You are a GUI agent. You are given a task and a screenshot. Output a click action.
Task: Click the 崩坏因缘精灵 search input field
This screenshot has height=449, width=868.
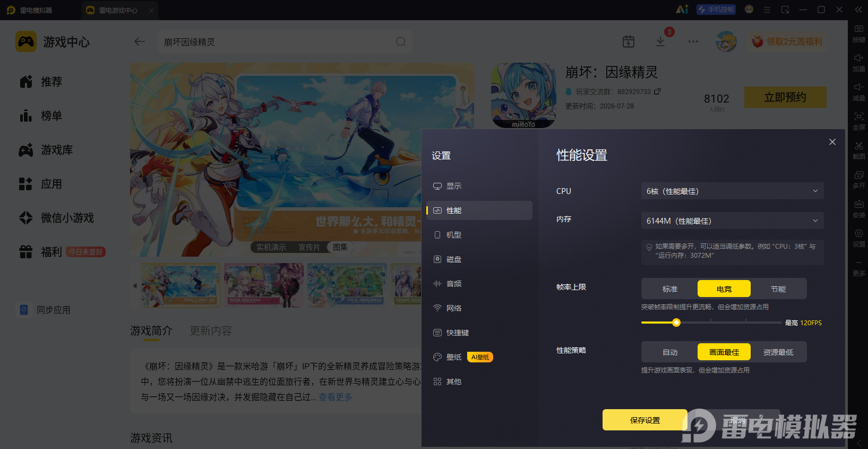tap(285, 41)
